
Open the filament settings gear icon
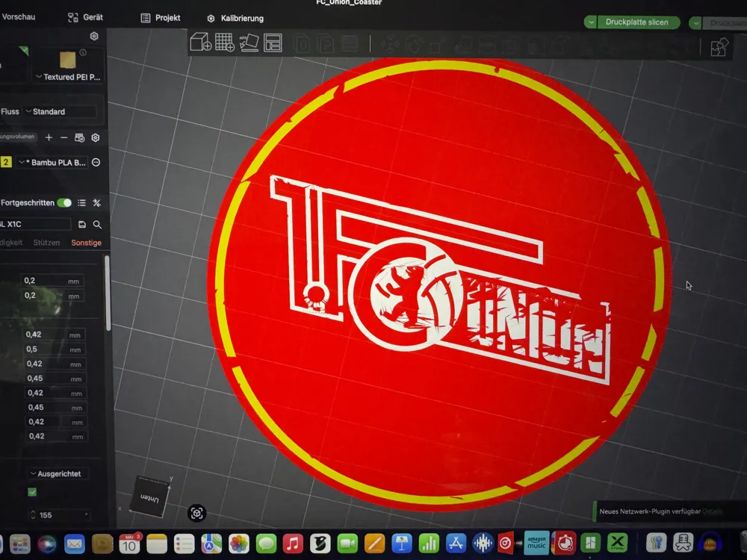[96, 137]
